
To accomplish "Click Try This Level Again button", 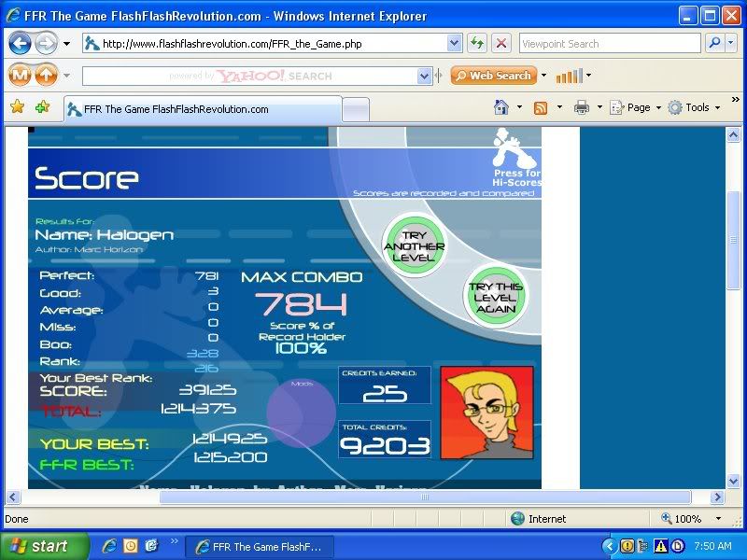I will [x=498, y=298].
